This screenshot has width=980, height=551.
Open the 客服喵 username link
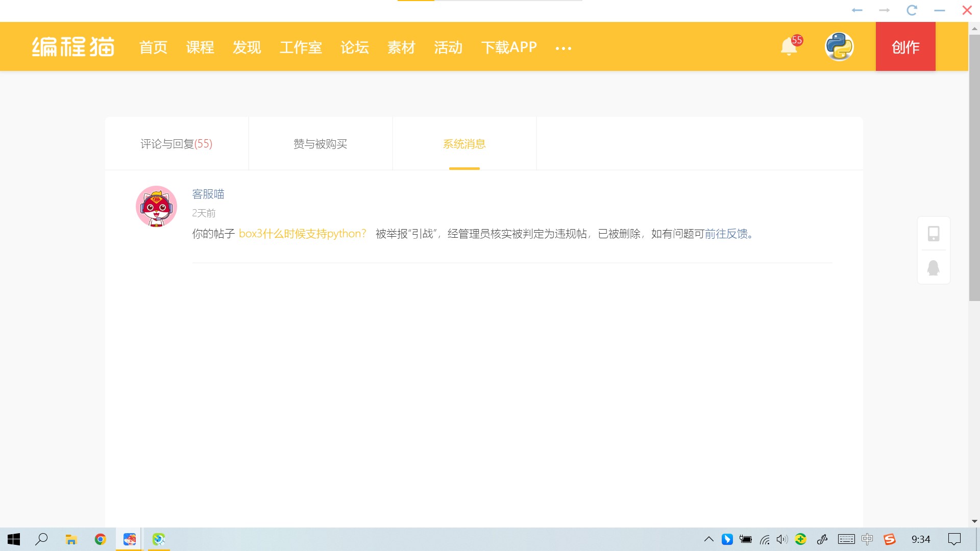(208, 194)
